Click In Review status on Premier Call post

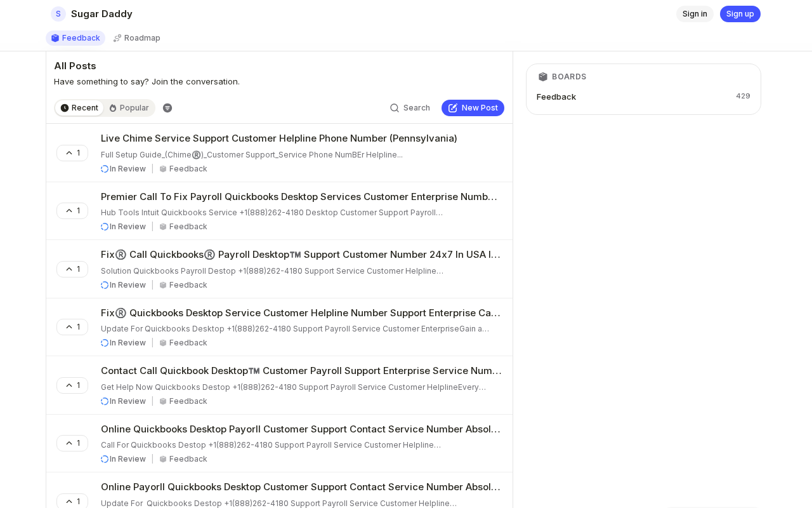123,227
